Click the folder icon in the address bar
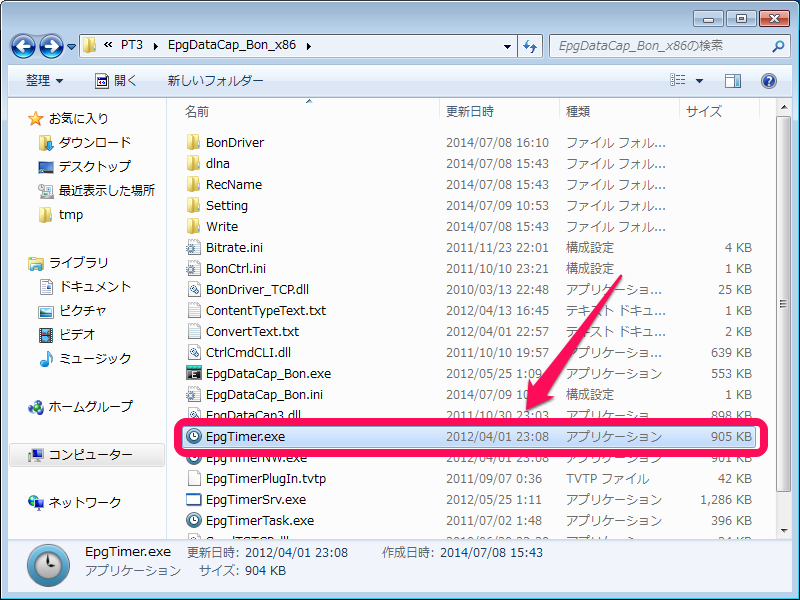The image size is (800, 600). pyautogui.click(x=90, y=45)
